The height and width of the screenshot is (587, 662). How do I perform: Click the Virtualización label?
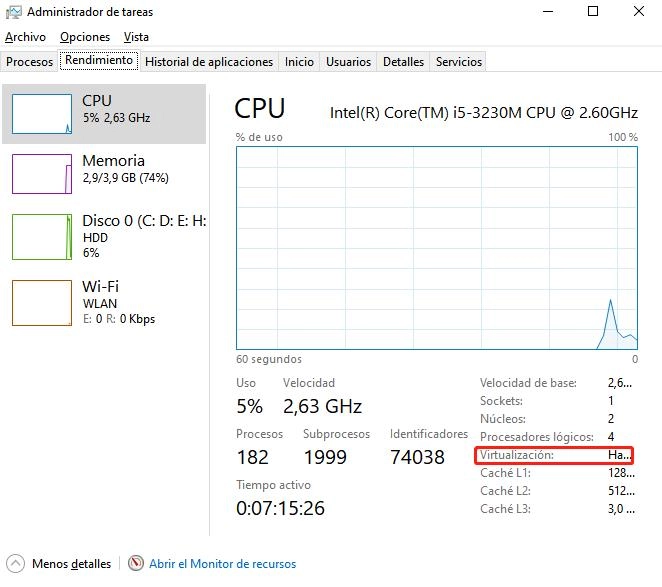(x=517, y=455)
